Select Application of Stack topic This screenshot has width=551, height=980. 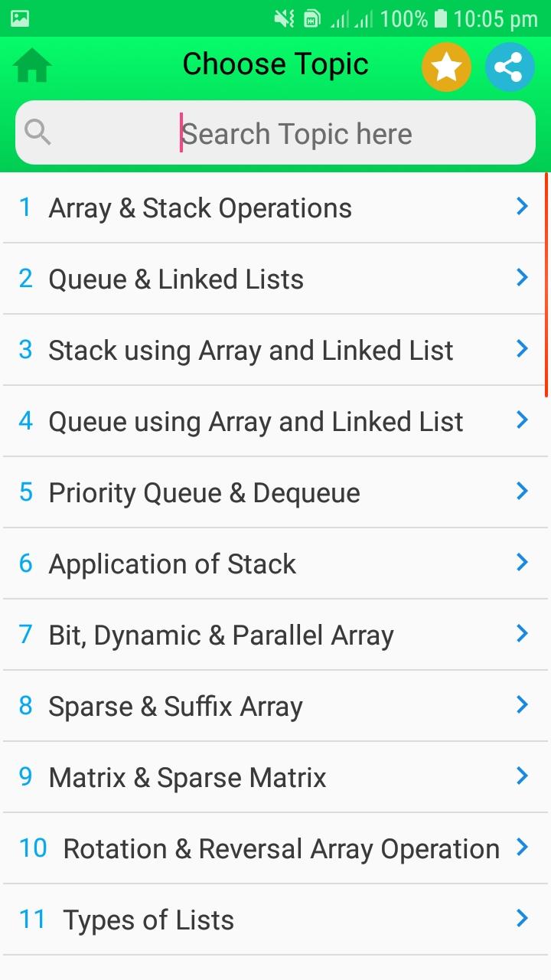(x=172, y=564)
